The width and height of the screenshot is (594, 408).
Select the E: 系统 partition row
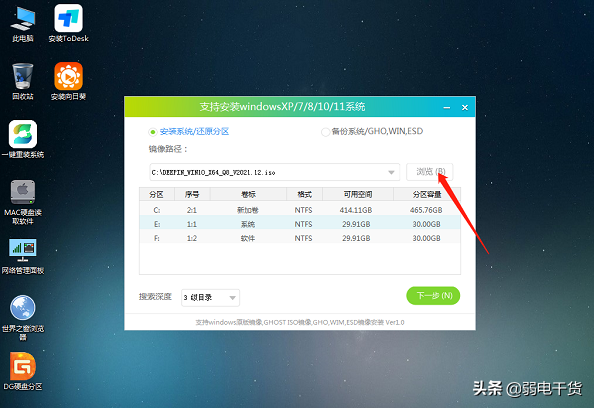(x=300, y=224)
